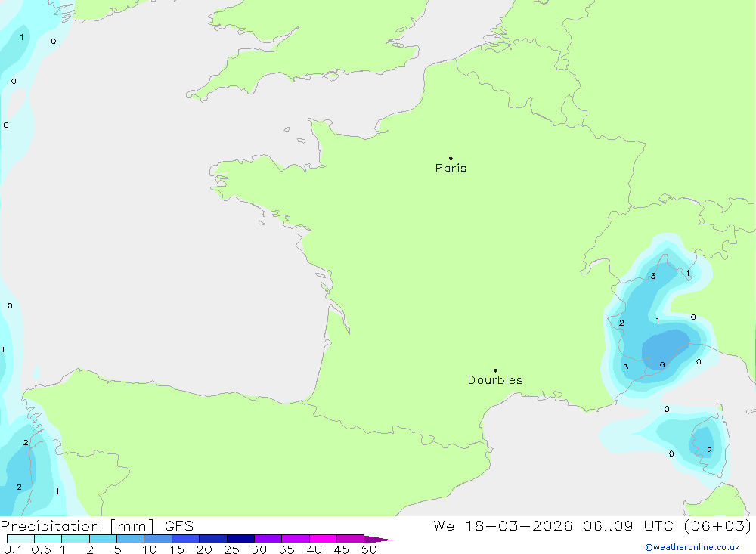Select the violet swatch between 35 and 40
756x554 pixels.
tap(296, 539)
